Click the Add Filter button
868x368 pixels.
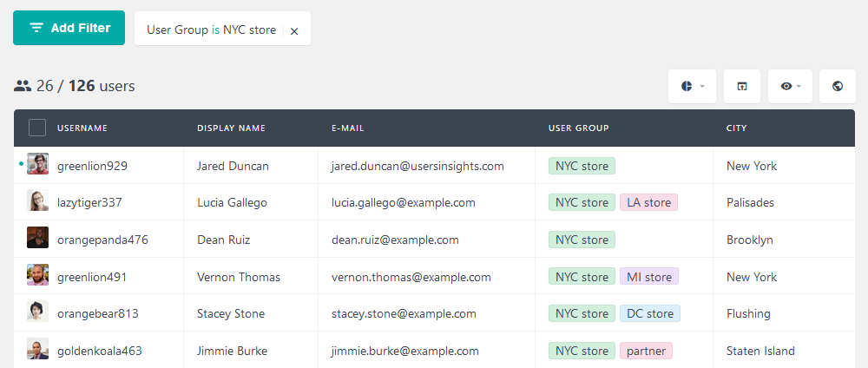click(x=69, y=28)
